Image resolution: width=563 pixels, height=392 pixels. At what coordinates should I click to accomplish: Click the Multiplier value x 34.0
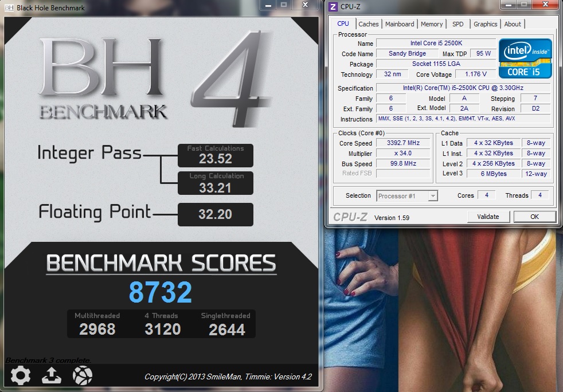point(403,153)
